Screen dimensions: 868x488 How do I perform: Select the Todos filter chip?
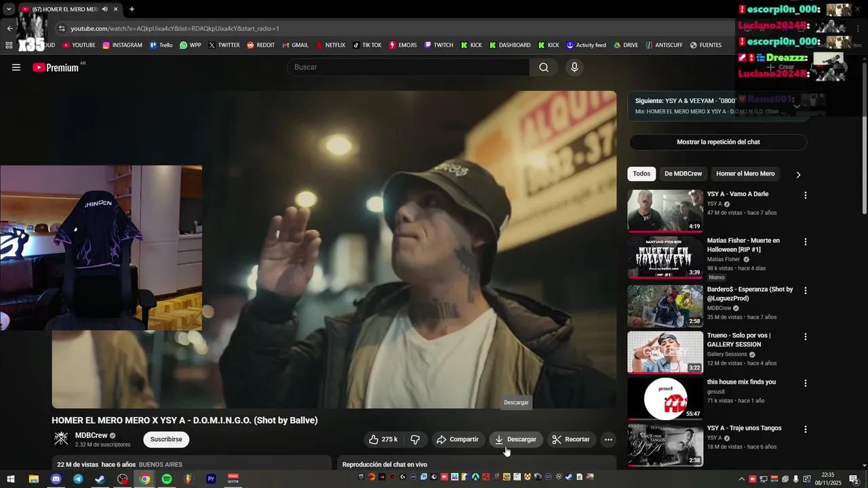tap(642, 174)
